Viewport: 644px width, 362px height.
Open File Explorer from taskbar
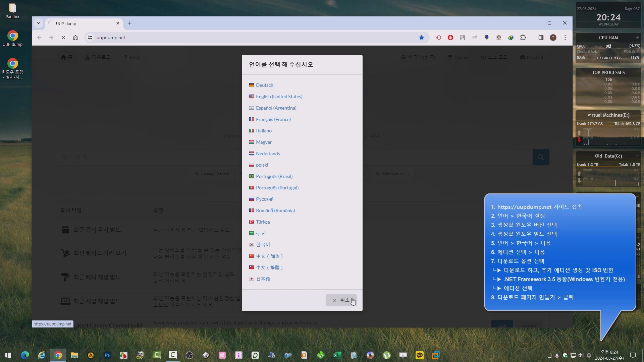[x=74, y=355]
